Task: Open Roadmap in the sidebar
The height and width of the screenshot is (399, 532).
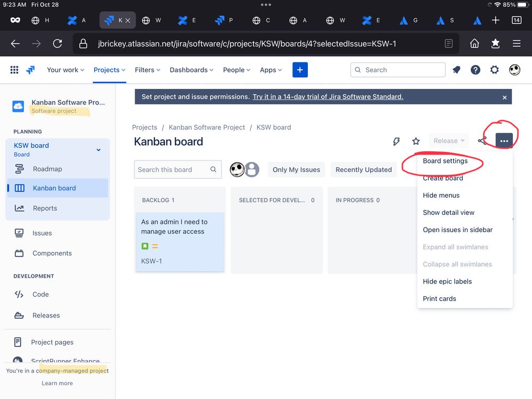Action: tap(58, 169)
